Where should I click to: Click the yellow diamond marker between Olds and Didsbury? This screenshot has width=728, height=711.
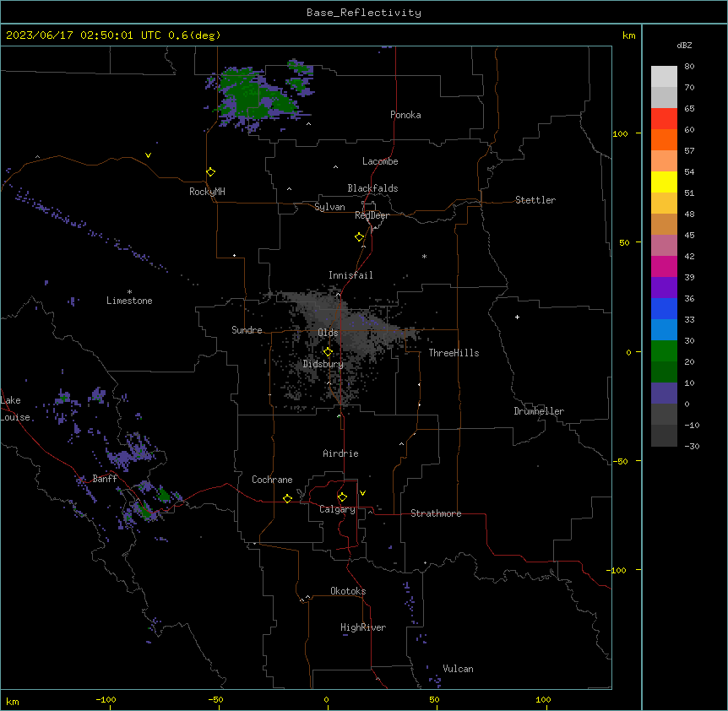pos(328,352)
